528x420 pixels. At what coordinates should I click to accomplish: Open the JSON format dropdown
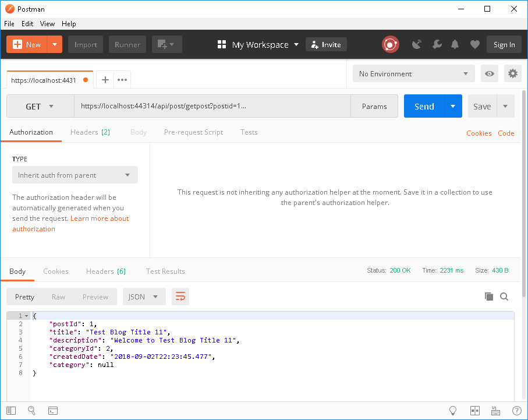(x=144, y=297)
